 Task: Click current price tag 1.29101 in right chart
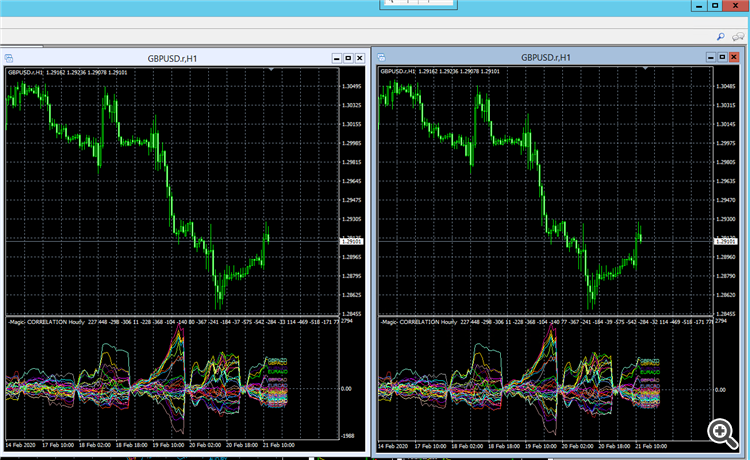point(726,241)
